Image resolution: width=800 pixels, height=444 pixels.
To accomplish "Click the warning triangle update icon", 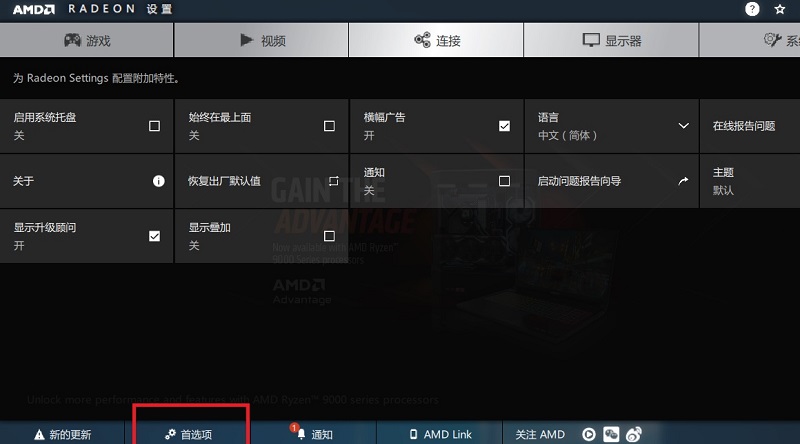I will click(39, 435).
